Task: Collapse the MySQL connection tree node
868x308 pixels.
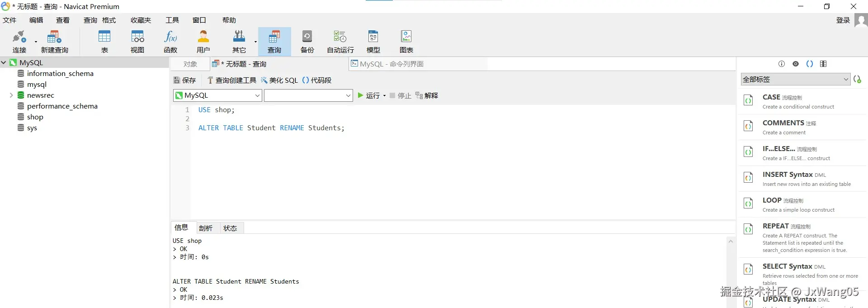Action: tap(4, 63)
